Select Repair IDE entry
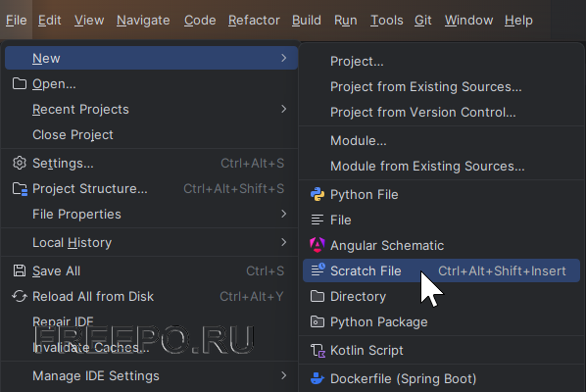The height and width of the screenshot is (392, 586). pyautogui.click(x=151, y=321)
